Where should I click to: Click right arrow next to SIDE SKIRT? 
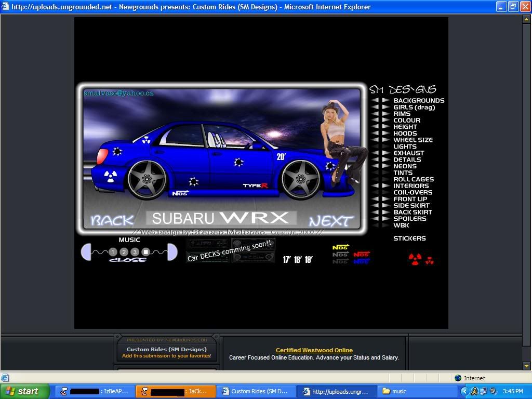(x=386, y=205)
